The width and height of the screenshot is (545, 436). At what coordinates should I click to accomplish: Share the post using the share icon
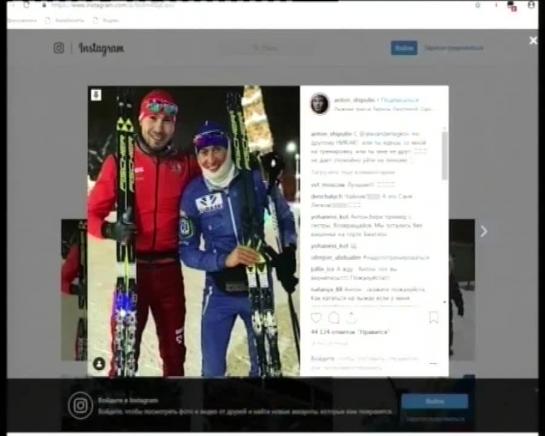click(351, 318)
